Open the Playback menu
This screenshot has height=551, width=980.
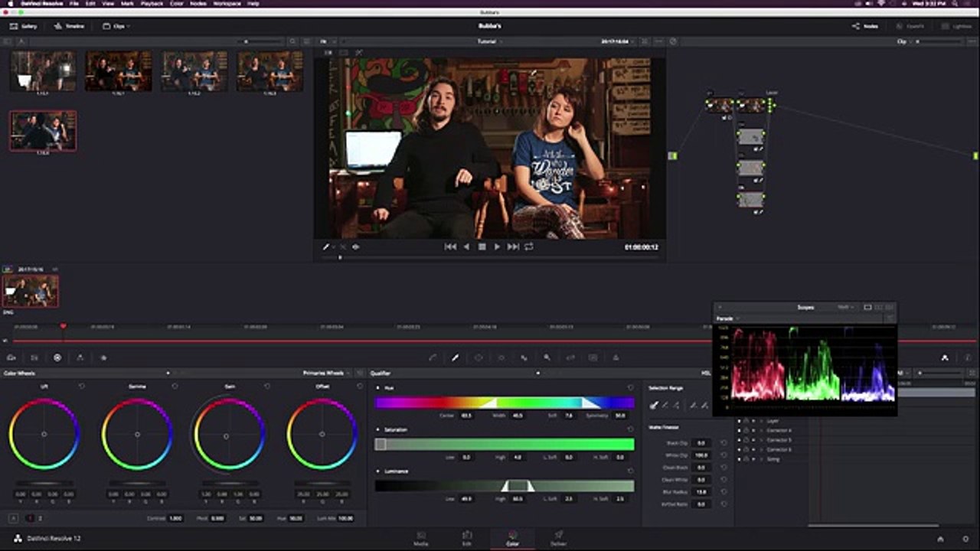tap(152, 4)
